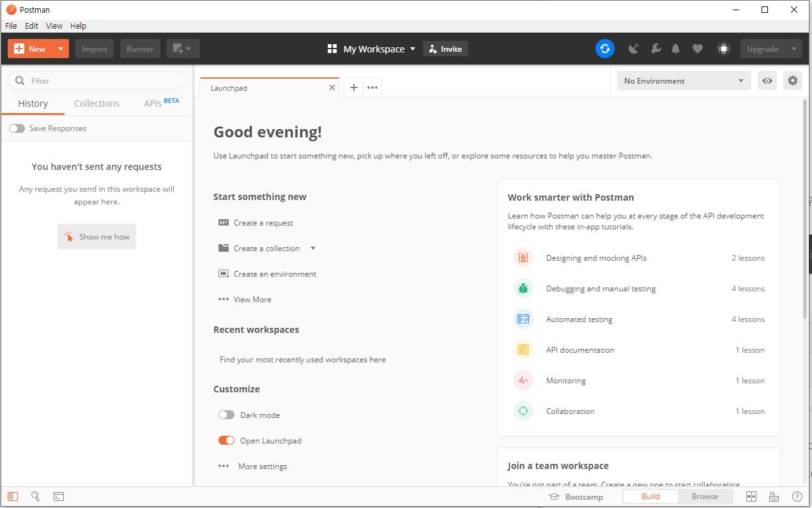Click the My Workspace grid icon

[332, 49]
